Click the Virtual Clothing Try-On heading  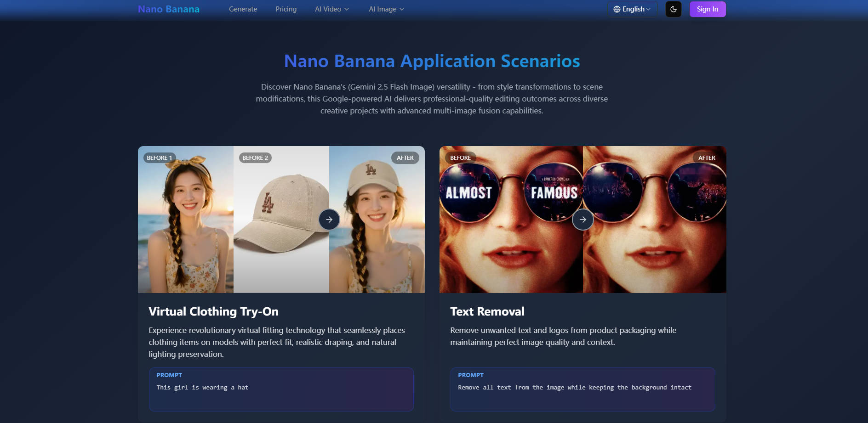(x=213, y=311)
